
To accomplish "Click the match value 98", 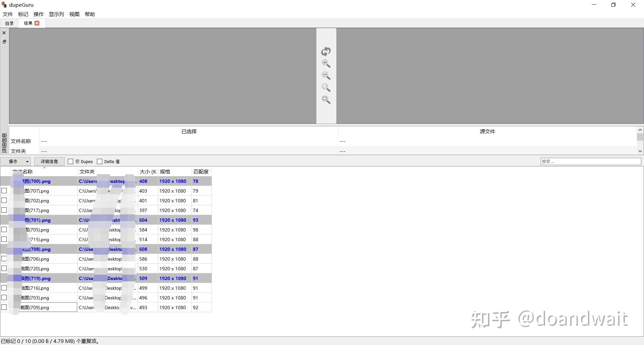I will coord(196,230).
